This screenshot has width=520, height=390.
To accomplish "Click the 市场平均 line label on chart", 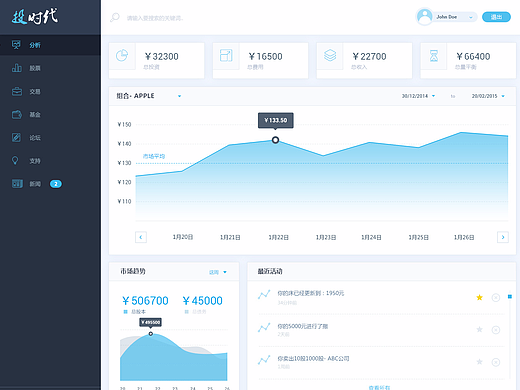I will click(154, 156).
